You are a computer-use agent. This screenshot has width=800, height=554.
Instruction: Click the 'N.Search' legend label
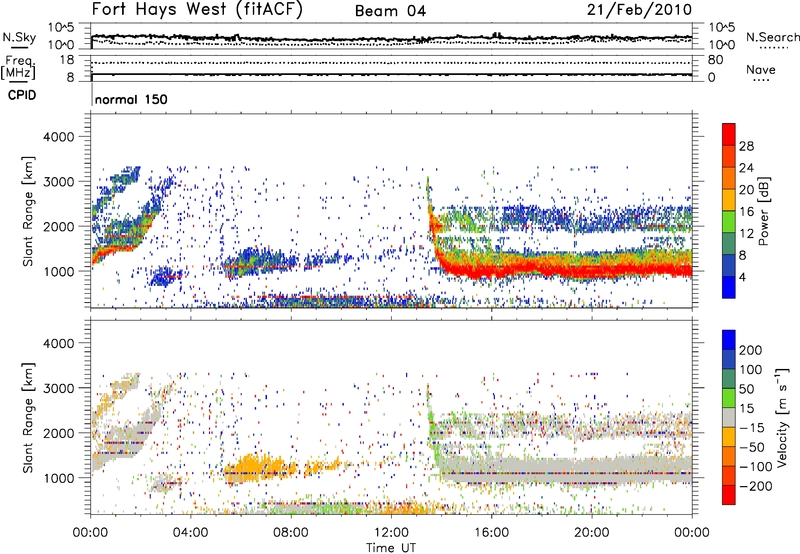[772, 37]
